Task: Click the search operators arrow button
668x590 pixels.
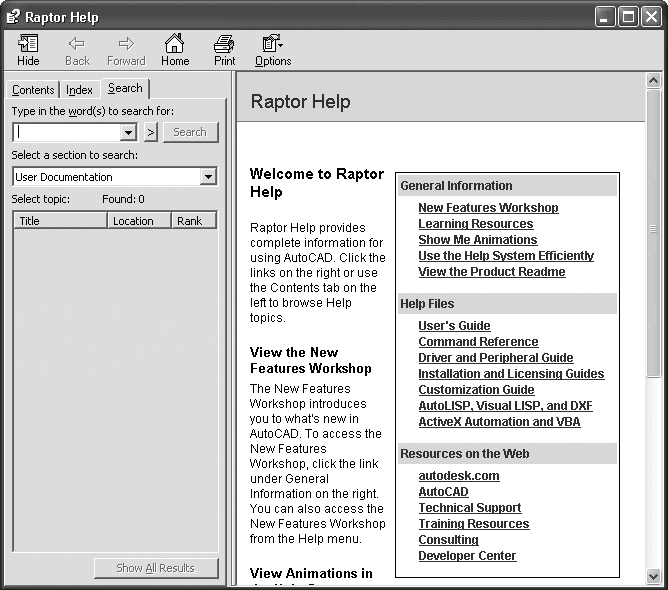Action: click(151, 132)
